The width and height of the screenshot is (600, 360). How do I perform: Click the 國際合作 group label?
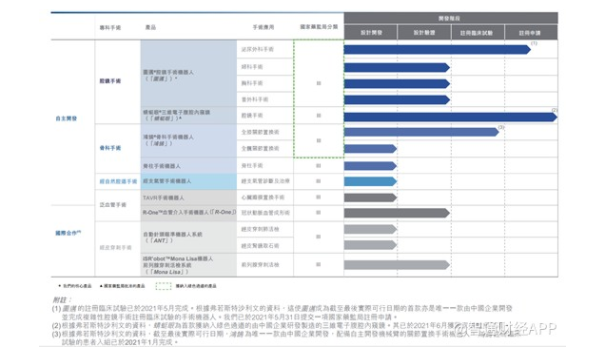click(x=68, y=233)
